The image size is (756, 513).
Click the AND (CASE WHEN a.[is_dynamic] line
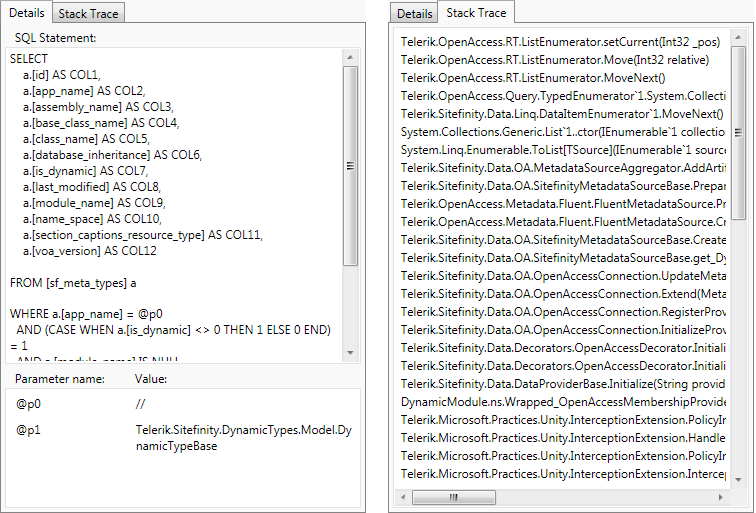point(174,330)
